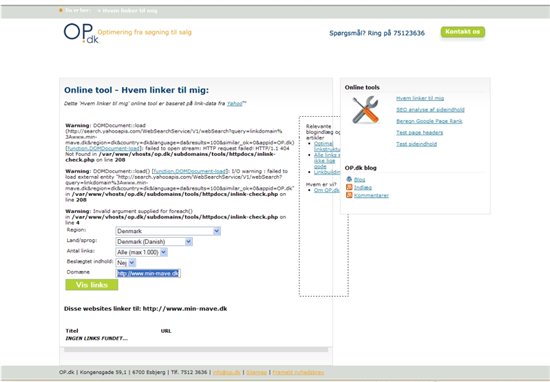The width and height of the screenshot is (550, 382).
Task: Open the Test sideindhold link
Action: pos(416,144)
